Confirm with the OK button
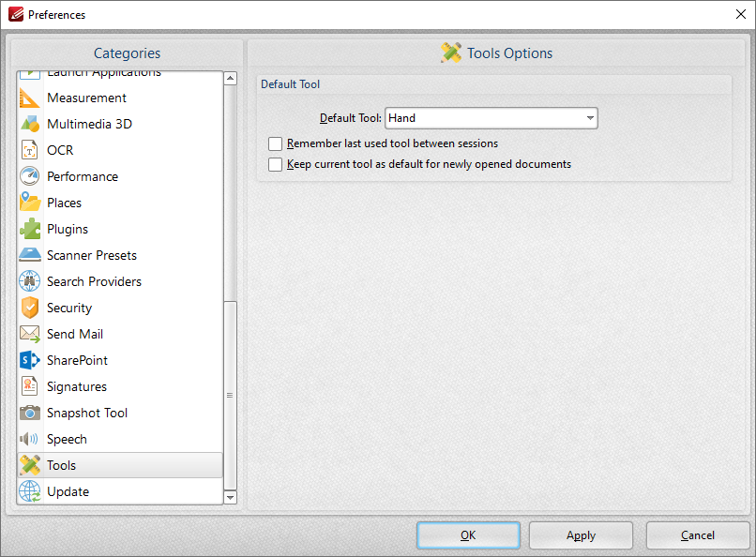This screenshot has width=756, height=557. (x=468, y=535)
